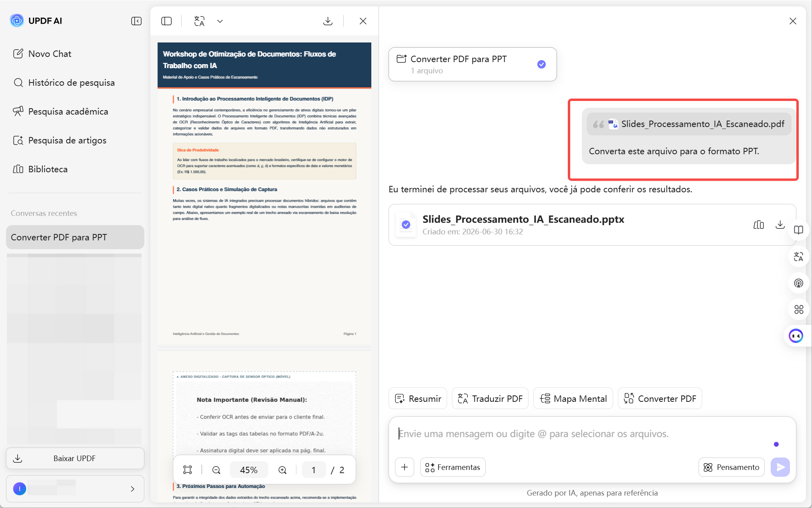Click the AI assistant face icon
The width and height of the screenshot is (812, 508).
[796, 336]
